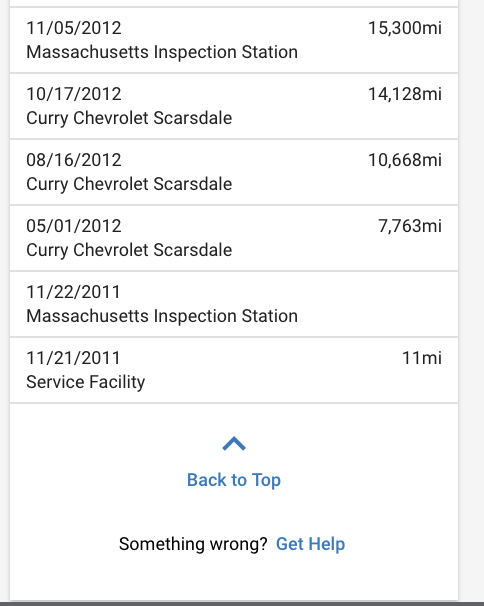Image resolution: width=484 pixels, height=606 pixels.
Task: Click the 14,128mi mileage value
Action: coord(405,94)
